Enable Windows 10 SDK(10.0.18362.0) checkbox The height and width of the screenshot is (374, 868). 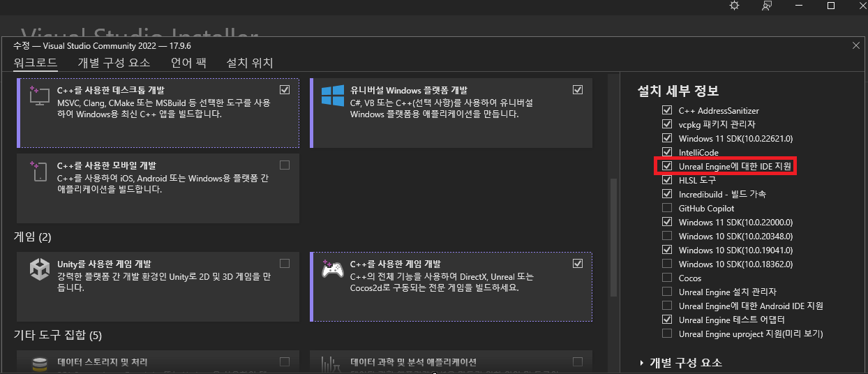pyautogui.click(x=667, y=264)
